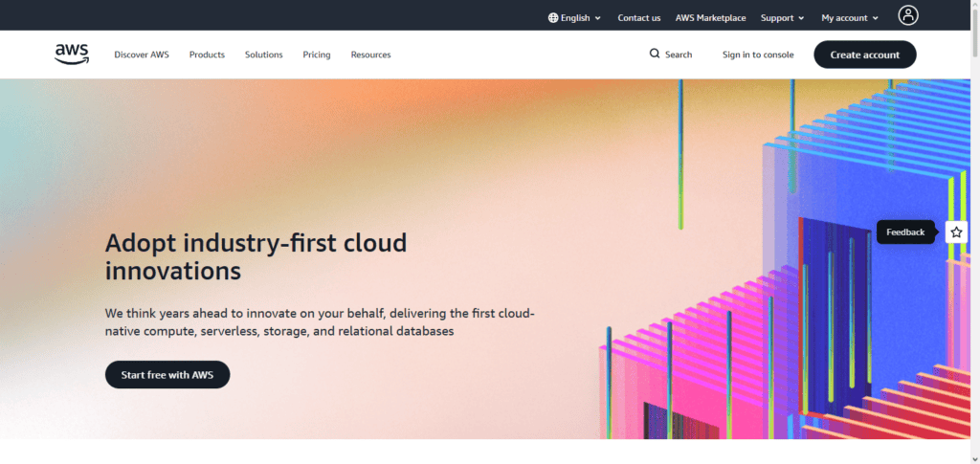Go to AWS Marketplace link

(x=711, y=18)
